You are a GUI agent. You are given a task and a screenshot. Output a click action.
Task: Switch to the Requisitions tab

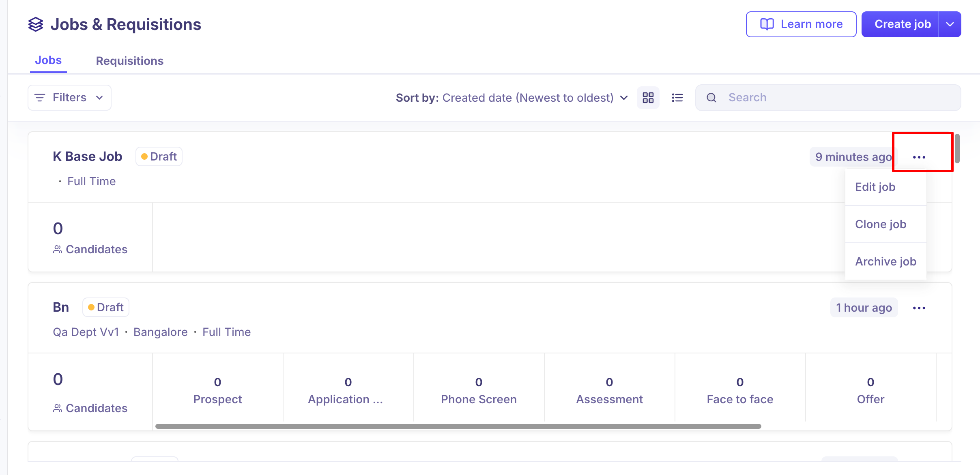click(x=129, y=61)
